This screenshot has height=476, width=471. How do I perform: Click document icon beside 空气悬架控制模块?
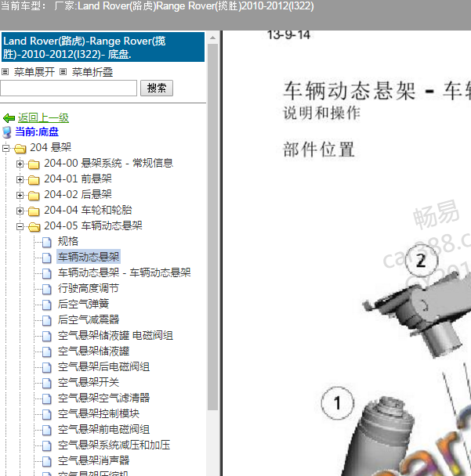(46, 414)
